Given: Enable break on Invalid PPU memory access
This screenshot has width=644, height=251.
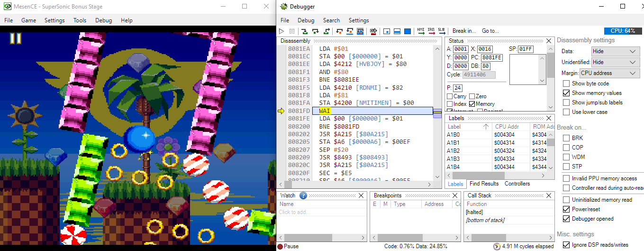Looking at the screenshot, I should (566, 178).
